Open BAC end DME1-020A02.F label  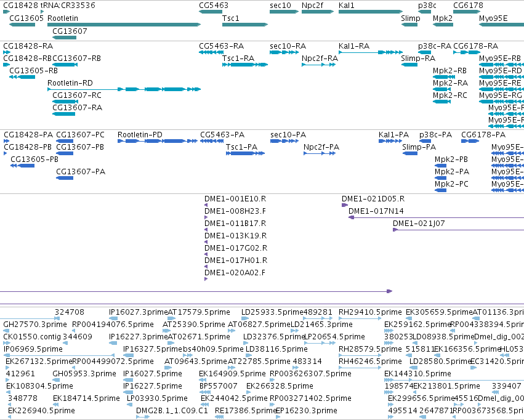[235, 273]
